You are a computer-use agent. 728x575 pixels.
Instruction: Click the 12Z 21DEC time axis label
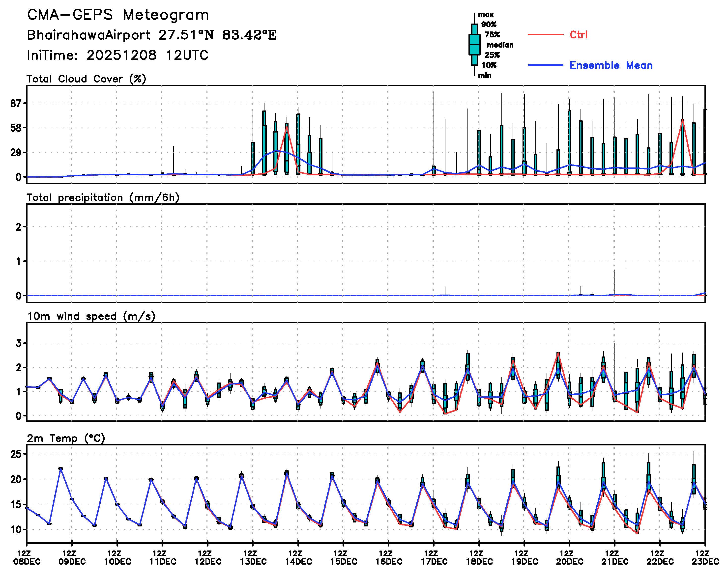tap(615, 557)
